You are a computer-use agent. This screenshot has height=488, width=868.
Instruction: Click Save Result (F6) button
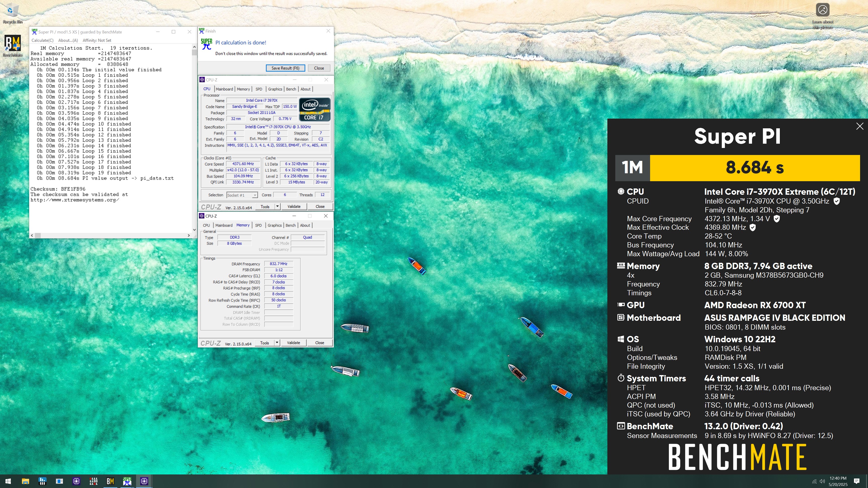coord(285,68)
